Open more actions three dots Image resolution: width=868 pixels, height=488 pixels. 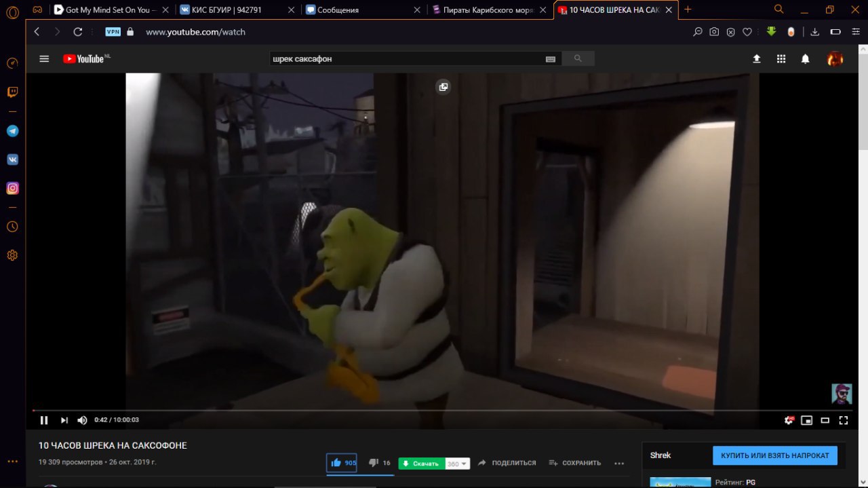tap(618, 463)
